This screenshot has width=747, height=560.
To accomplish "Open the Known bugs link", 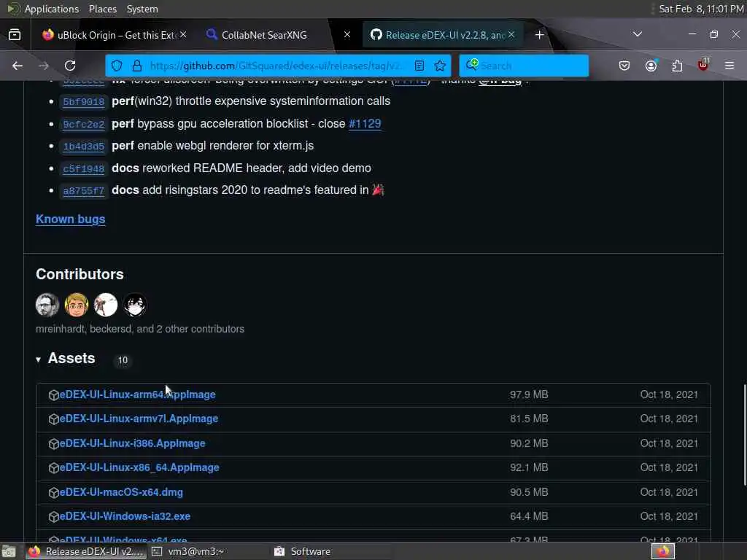I will click(x=71, y=219).
